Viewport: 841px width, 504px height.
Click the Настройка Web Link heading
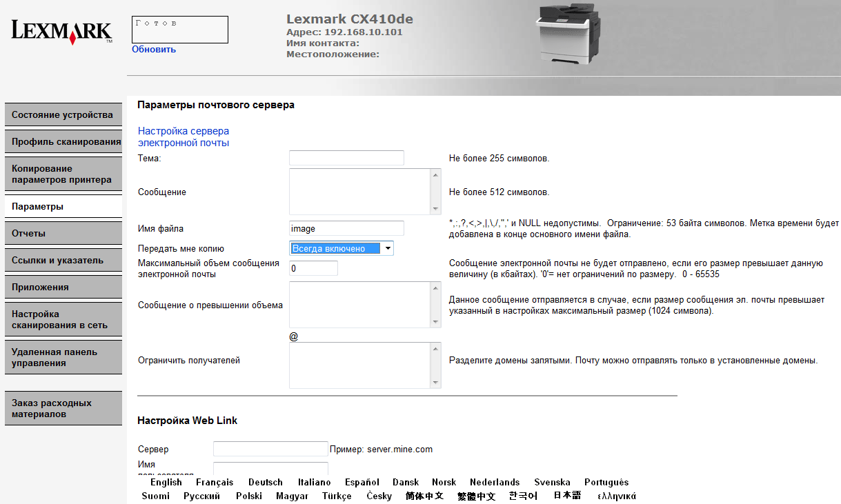pyautogui.click(x=188, y=420)
